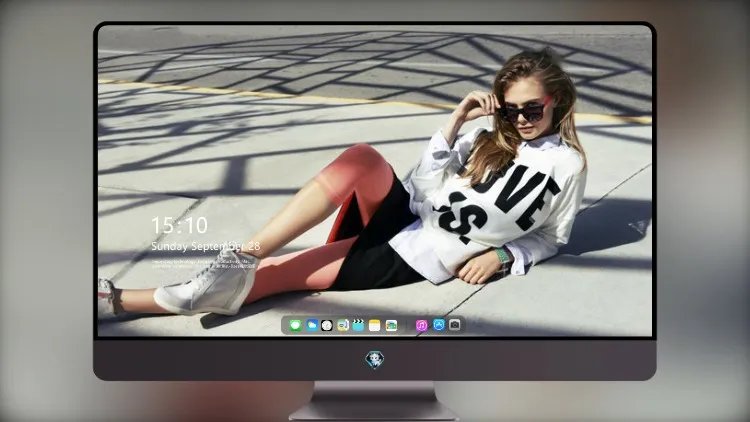Open the photo collage app in dock
The height and width of the screenshot is (422, 750).
pyautogui.click(x=391, y=325)
